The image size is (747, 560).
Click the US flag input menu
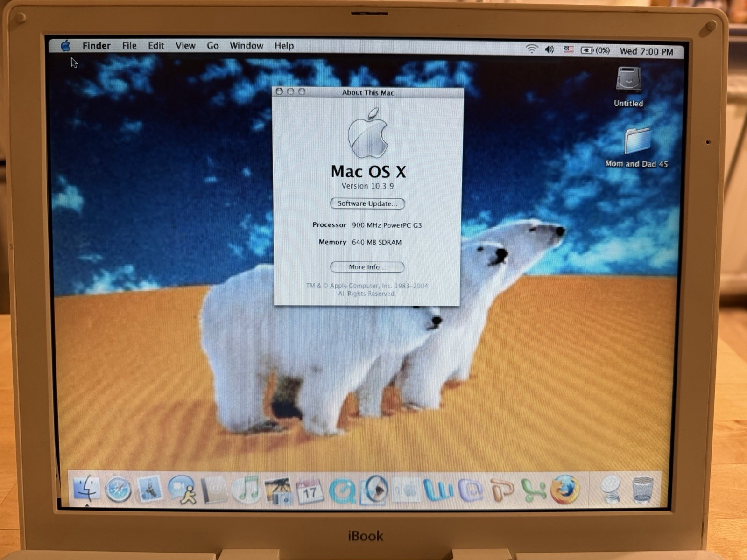(x=568, y=49)
